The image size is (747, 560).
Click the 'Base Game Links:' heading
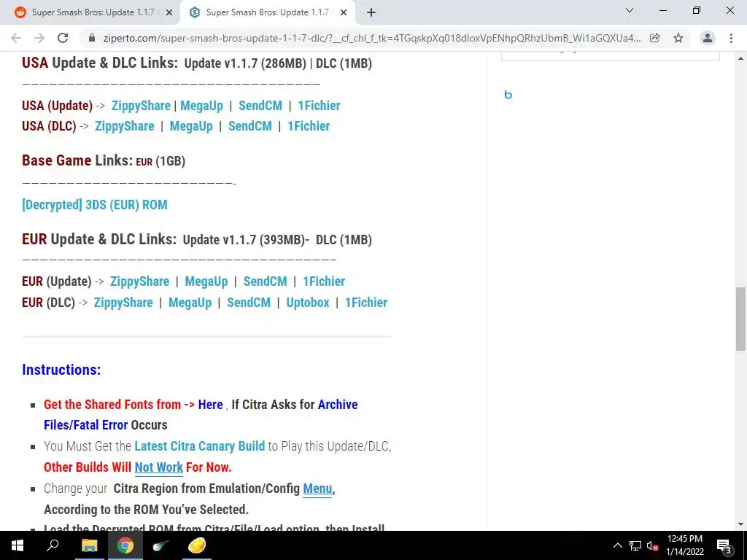coord(77,160)
